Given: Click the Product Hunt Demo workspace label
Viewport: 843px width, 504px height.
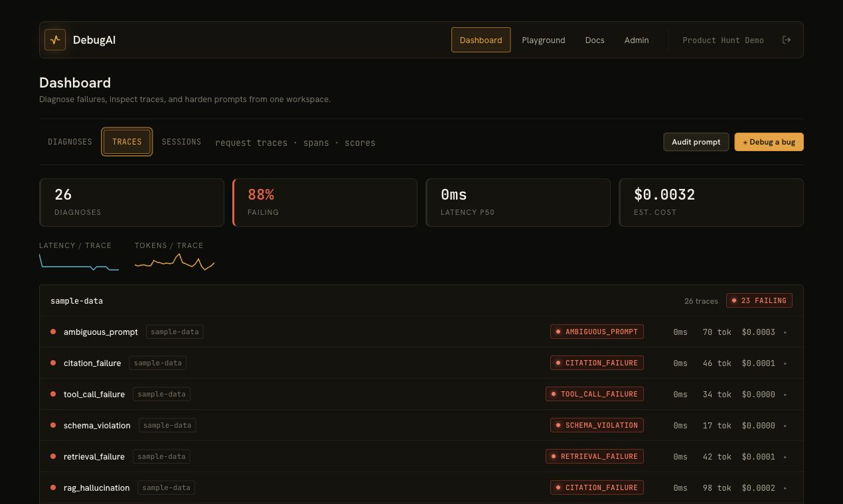Looking at the screenshot, I should point(723,40).
